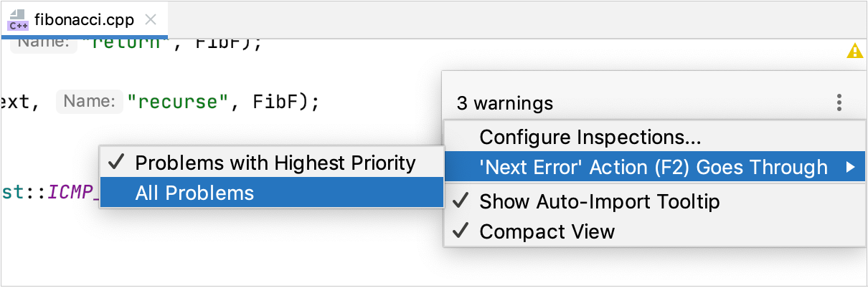The height and width of the screenshot is (288, 868).
Task: Toggle Show Auto-Import Tooltip
Action: 599,201
